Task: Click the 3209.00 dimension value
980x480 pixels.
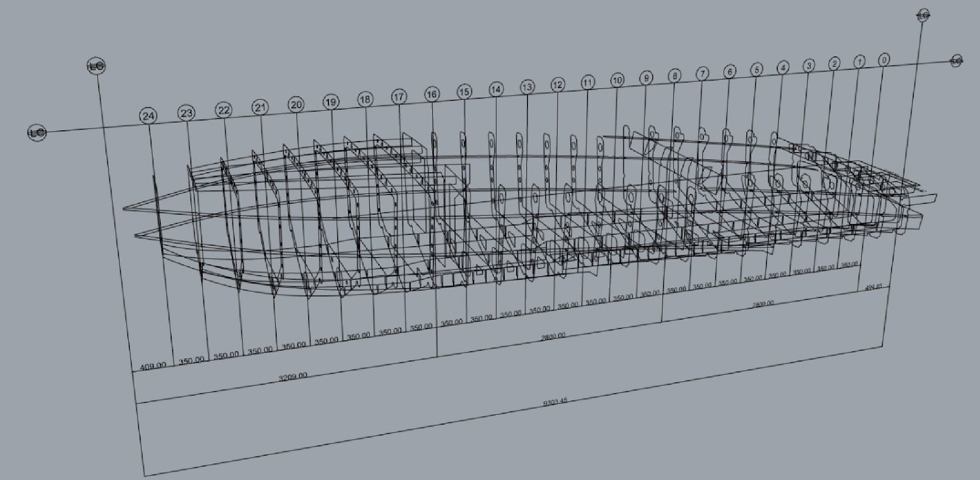Action: coord(293,377)
